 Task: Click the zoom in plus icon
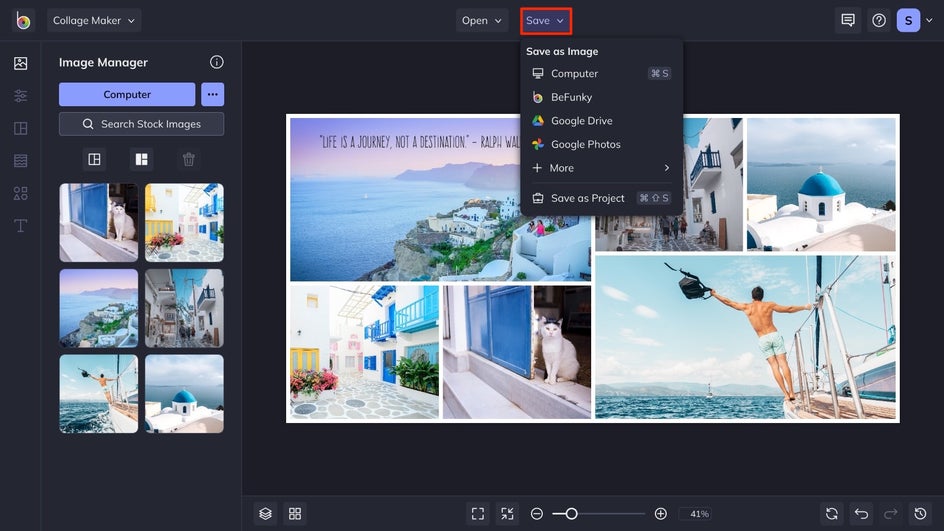coord(660,514)
